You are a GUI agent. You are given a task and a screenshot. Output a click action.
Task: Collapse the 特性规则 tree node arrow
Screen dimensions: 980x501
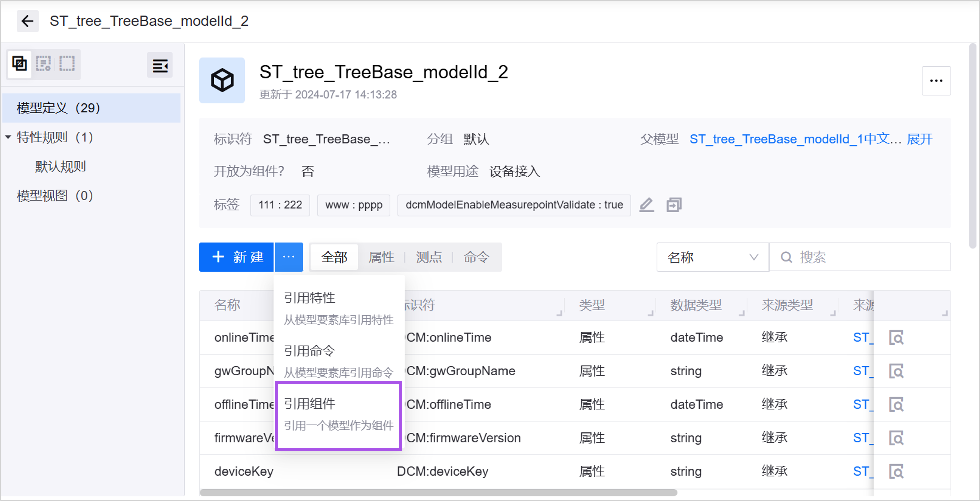pos(8,137)
